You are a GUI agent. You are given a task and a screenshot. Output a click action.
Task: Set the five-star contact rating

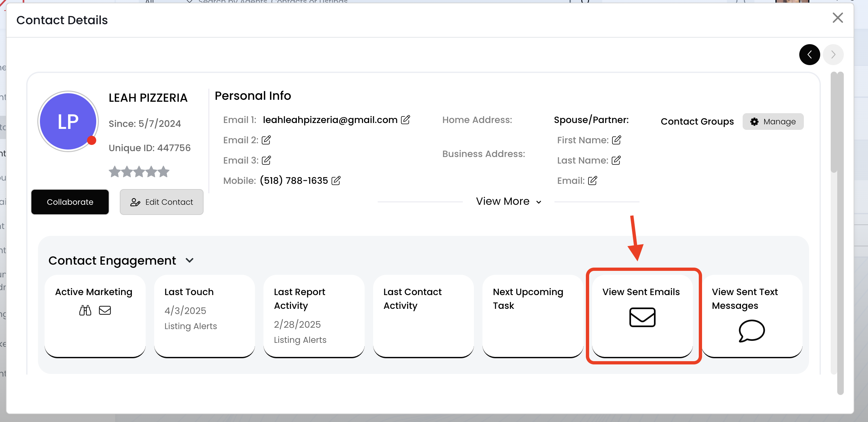click(x=163, y=172)
